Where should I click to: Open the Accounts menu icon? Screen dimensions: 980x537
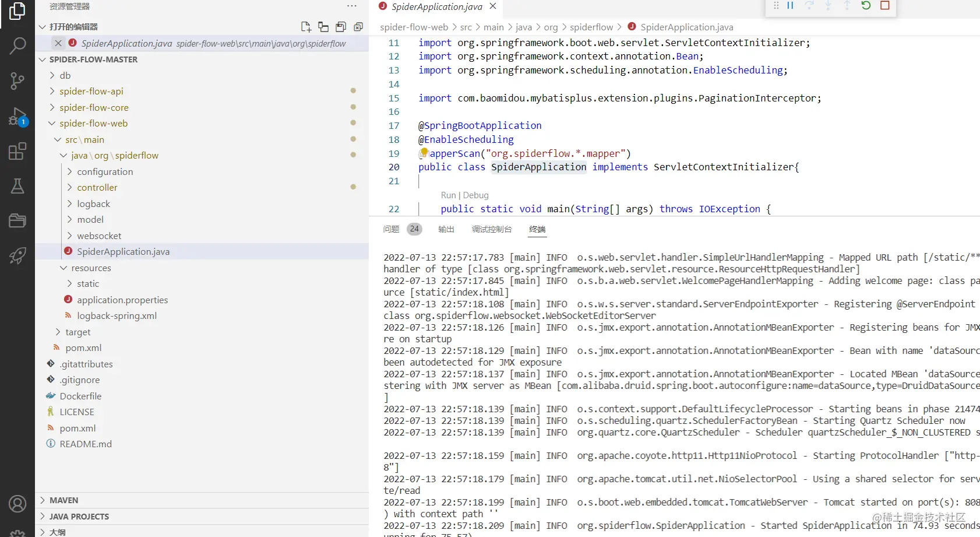click(x=17, y=504)
